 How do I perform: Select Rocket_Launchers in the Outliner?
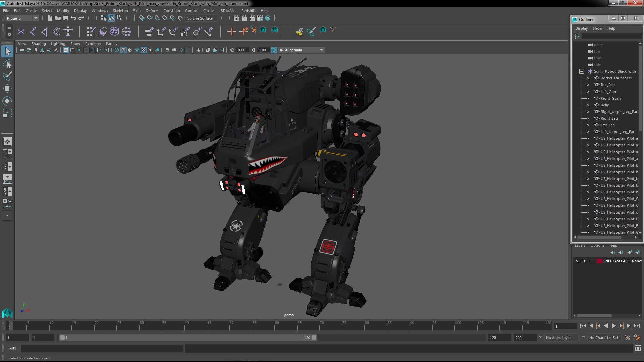click(x=615, y=78)
